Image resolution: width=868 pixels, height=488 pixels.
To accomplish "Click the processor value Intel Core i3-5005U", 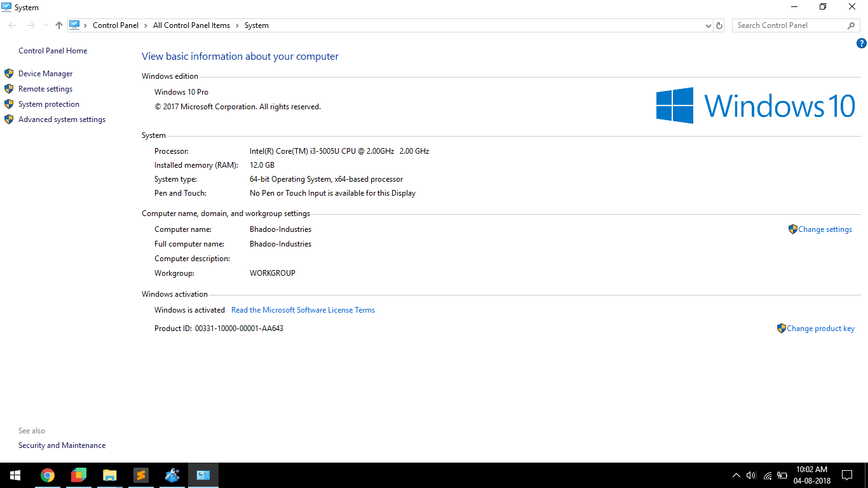I will (339, 151).
